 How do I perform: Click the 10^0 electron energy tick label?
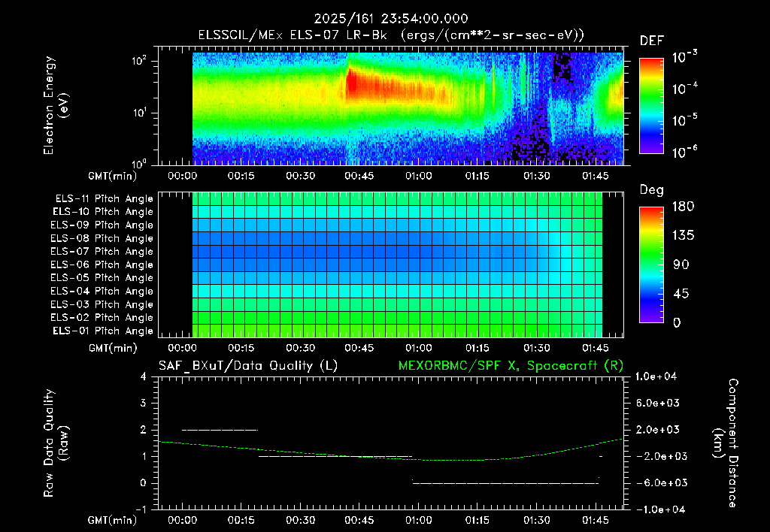pos(139,163)
